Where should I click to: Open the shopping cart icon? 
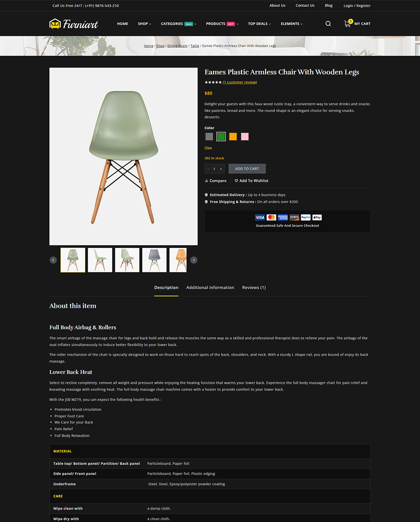pos(347,23)
